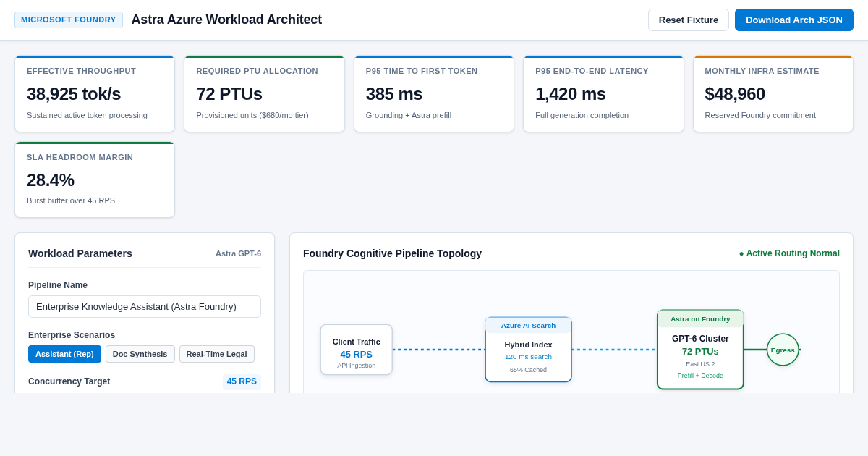Click the $48,960 monthly estimate
Screen dimensions: 868x456
click(x=735, y=94)
